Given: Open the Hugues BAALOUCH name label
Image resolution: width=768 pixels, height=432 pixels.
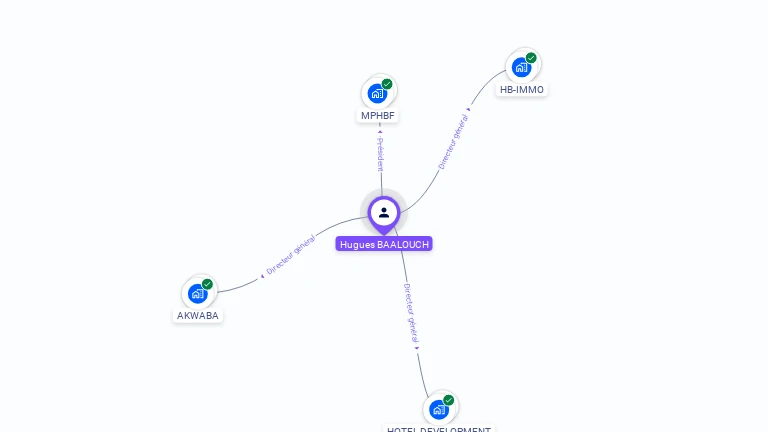Looking at the screenshot, I should [384, 244].
